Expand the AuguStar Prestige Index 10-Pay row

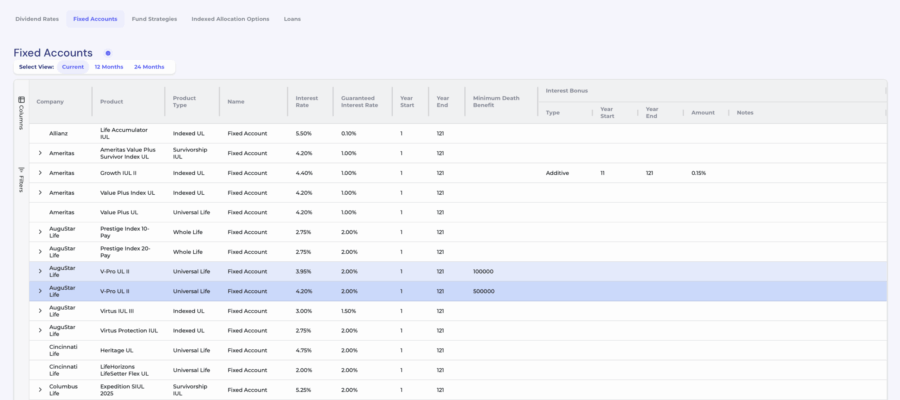point(40,232)
